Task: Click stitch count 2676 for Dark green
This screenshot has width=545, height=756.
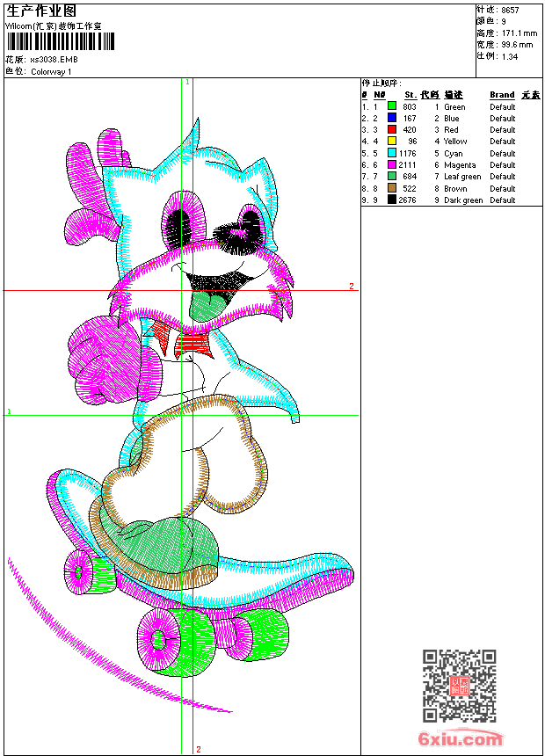Action: pos(407,200)
